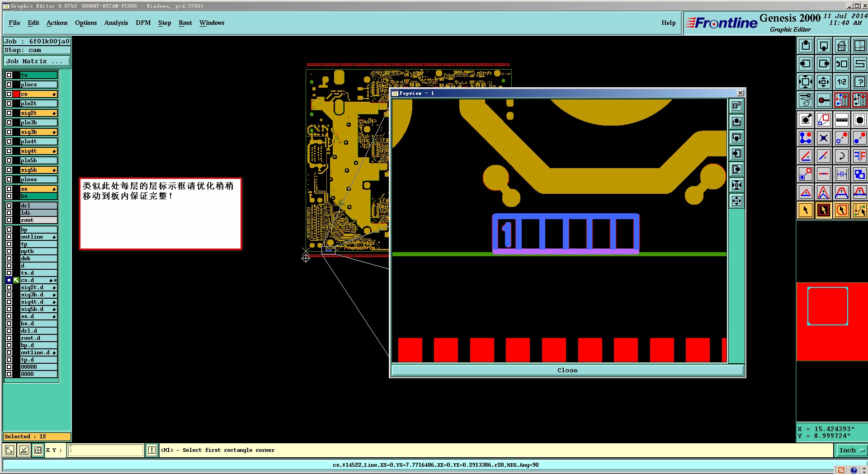Viewport: 868px width, 474px height.
Task: Open the Windows menu
Action: (212, 23)
